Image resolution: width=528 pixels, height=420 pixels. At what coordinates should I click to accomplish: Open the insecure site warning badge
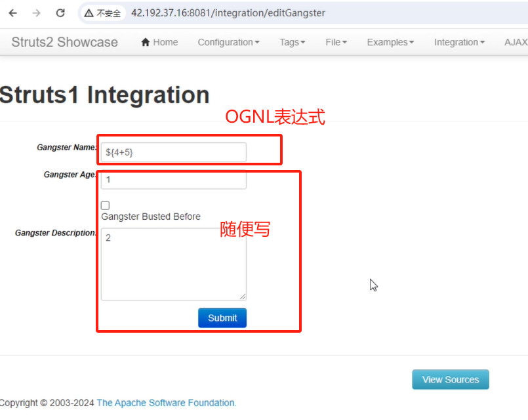[102, 13]
